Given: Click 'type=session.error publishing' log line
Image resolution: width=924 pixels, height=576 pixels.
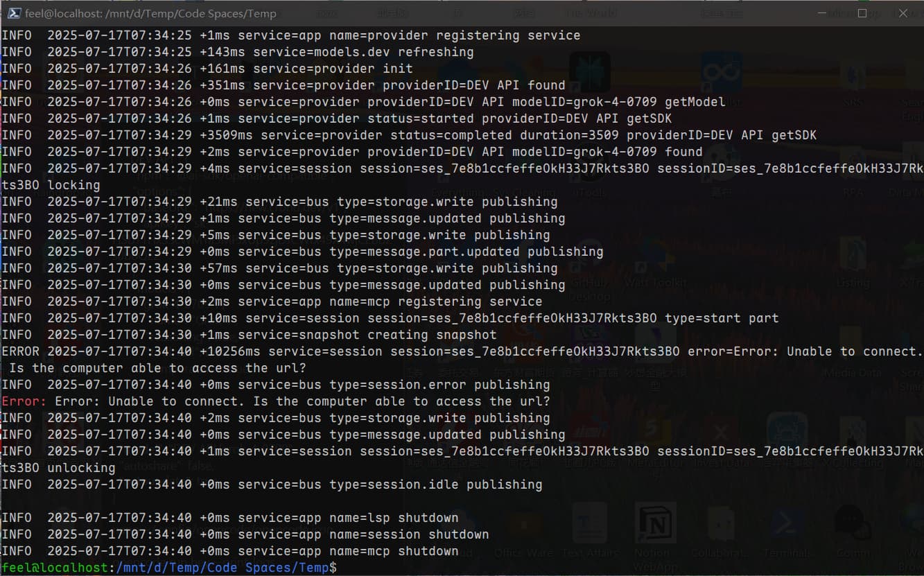Looking at the screenshot, I should pos(276,385).
